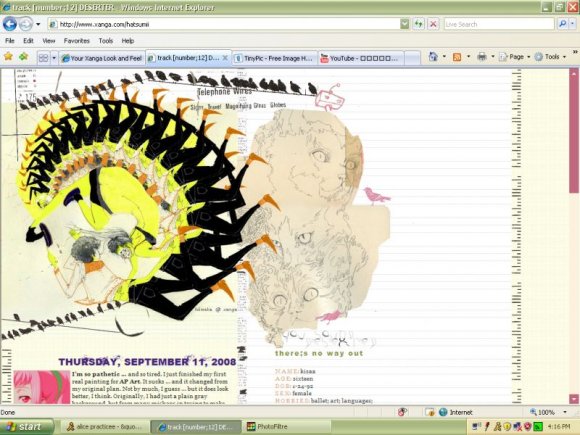Click the empty New Tab button
Screen dimensions: 580x435
pos(412,58)
